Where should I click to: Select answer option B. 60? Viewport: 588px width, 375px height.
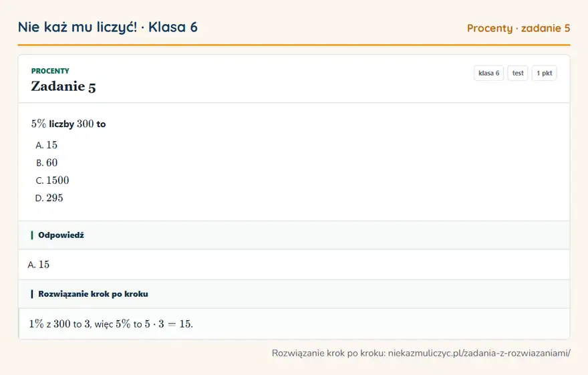(x=47, y=162)
